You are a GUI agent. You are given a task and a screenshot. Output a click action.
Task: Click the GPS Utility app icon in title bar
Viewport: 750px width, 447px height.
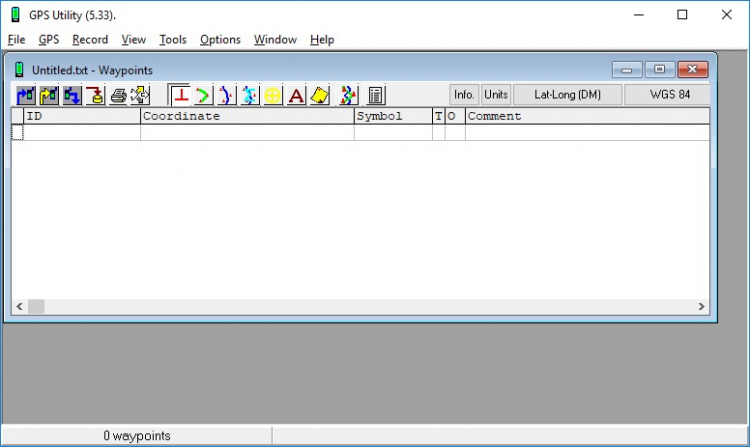pos(15,15)
